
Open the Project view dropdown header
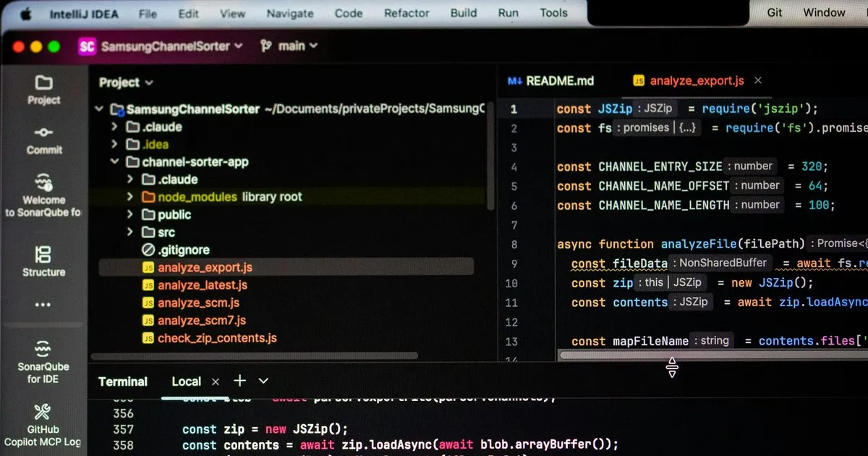click(x=126, y=83)
